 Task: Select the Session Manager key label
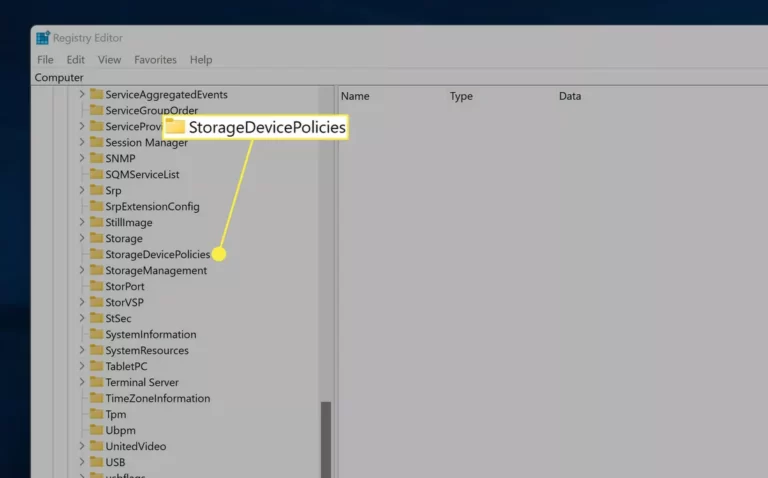[x=146, y=143]
